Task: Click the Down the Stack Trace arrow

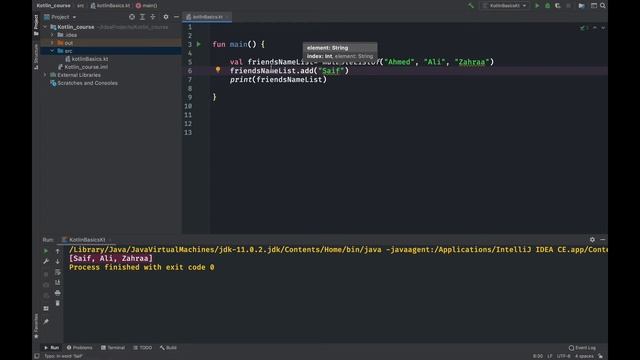Action: click(x=58, y=261)
